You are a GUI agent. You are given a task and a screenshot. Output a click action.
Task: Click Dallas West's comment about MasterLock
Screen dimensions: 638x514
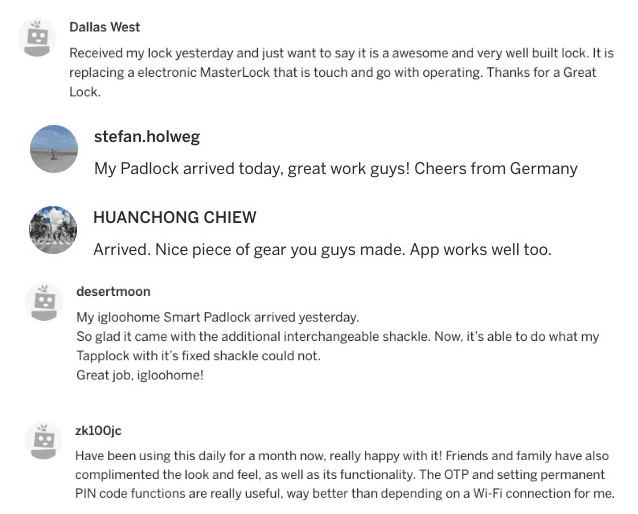[x=341, y=72]
